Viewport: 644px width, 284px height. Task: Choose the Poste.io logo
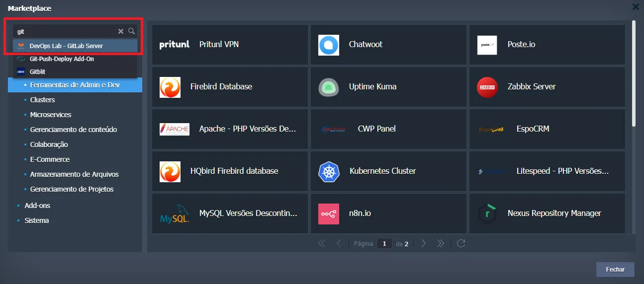[487, 45]
